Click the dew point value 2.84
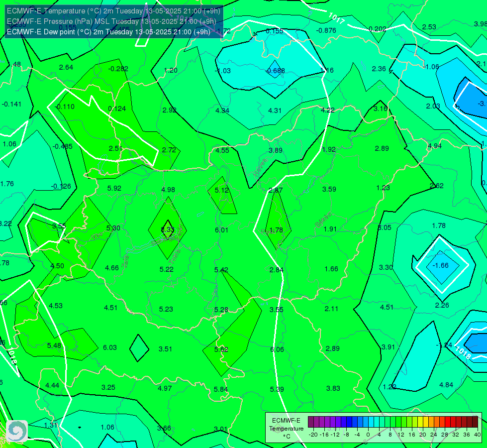This screenshot has width=487, height=448. (x=277, y=269)
